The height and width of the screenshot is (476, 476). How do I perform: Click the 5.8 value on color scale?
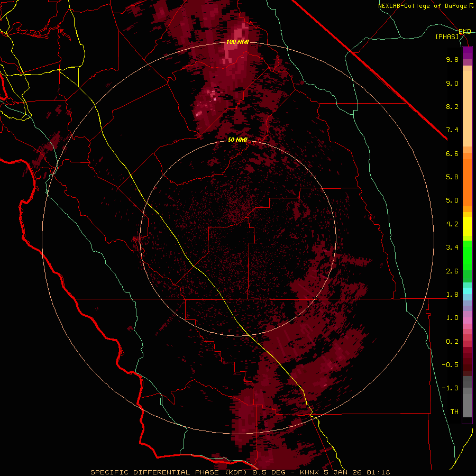tap(452, 177)
